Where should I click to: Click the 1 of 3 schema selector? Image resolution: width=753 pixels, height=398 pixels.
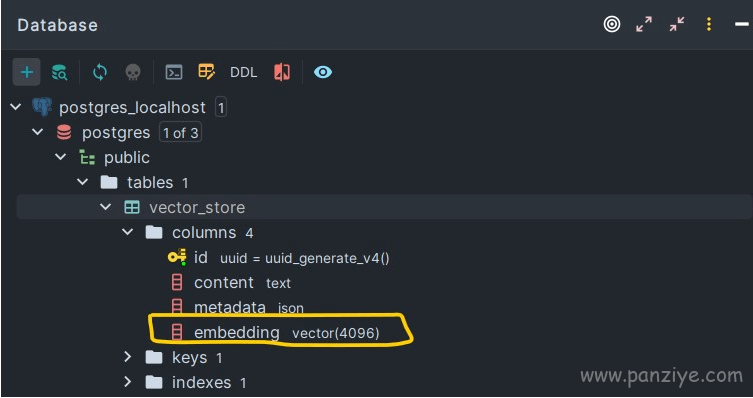point(181,133)
